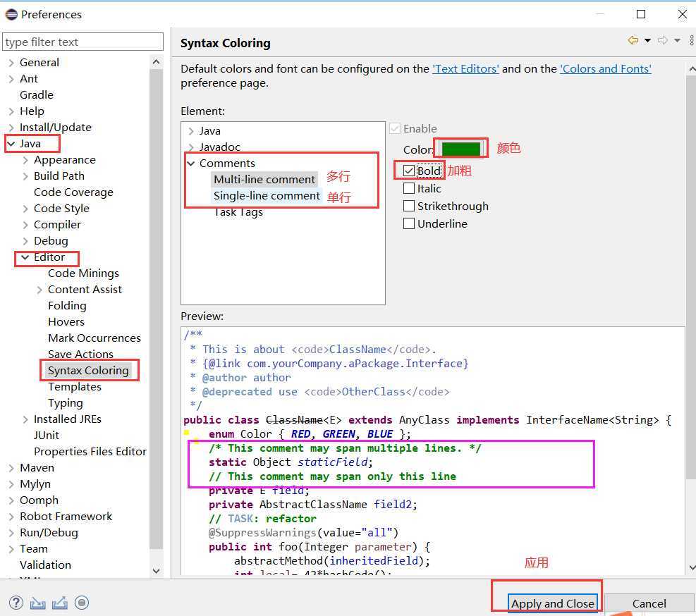Screen dimensions: 696x616
Task: Maximize the Preferences window
Action: click(x=640, y=14)
